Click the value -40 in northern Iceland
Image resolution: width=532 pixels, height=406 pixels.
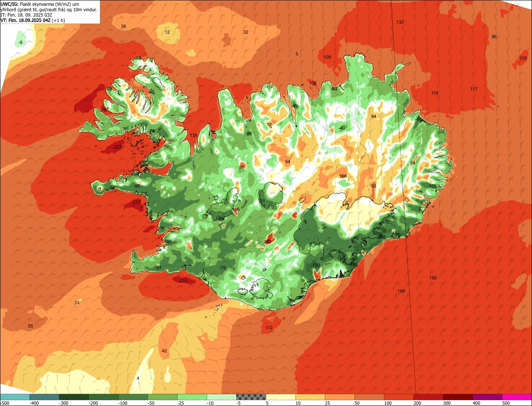342,128
